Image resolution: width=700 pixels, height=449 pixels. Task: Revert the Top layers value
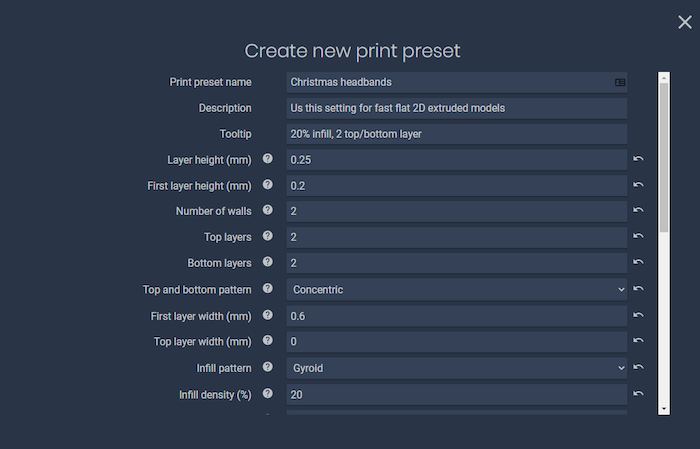[x=638, y=236]
